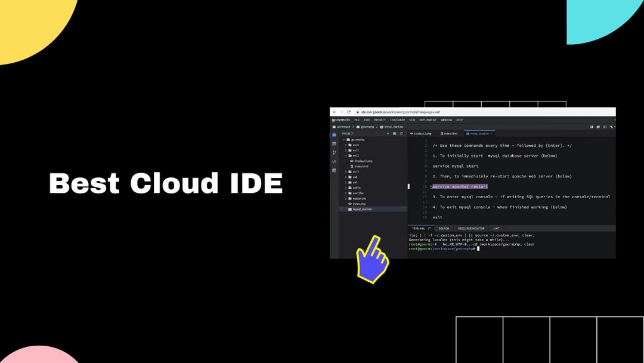Switch to the display12.php tab

(421, 133)
